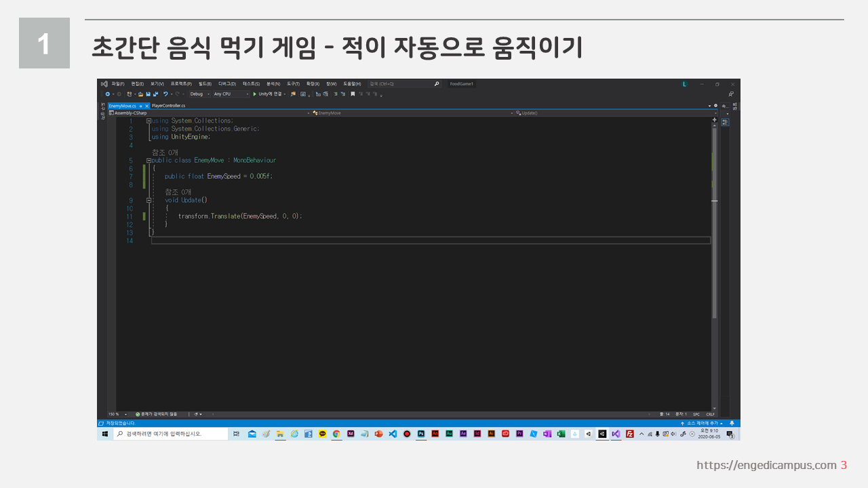
Task: Click the bookmark icon in the toolbar
Action: (x=353, y=94)
